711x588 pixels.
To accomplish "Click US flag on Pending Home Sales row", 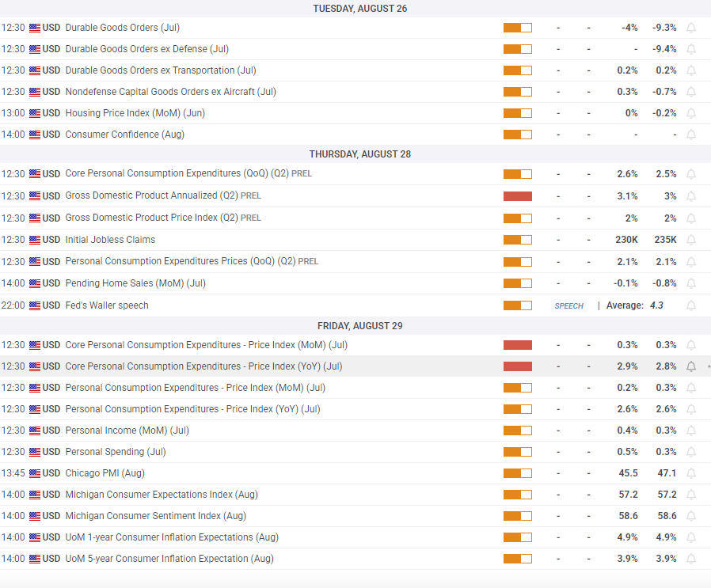I will point(35,283).
